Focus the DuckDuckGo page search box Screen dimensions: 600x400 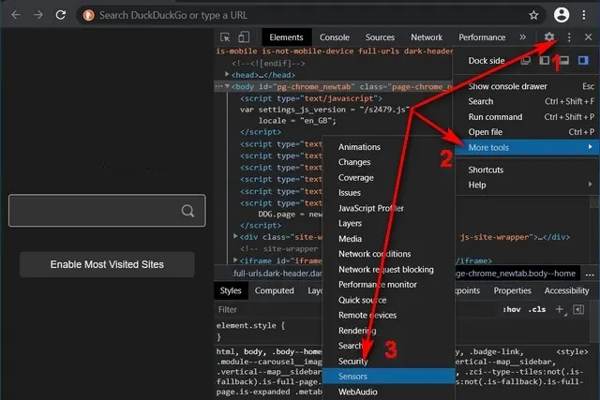coord(107,211)
